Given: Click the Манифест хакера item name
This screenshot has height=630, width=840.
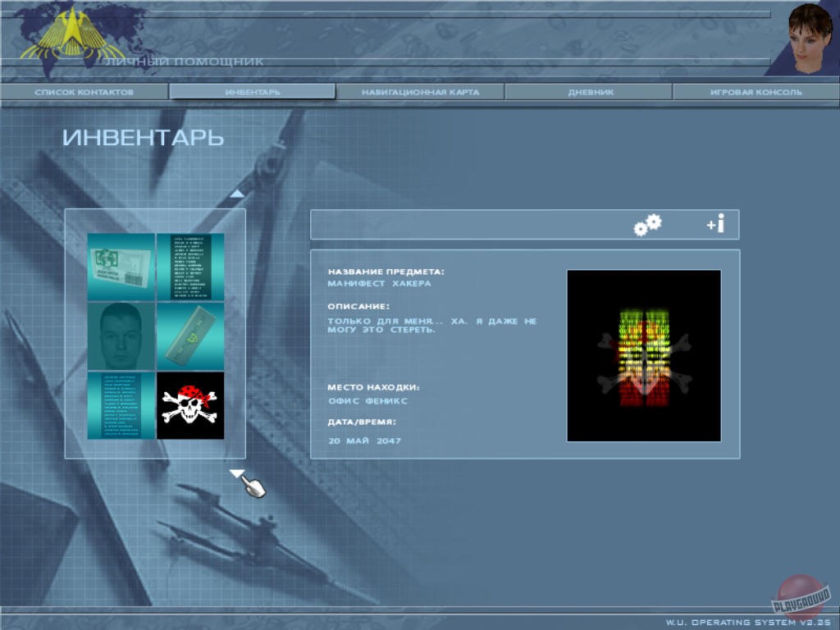Looking at the screenshot, I should tap(379, 284).
